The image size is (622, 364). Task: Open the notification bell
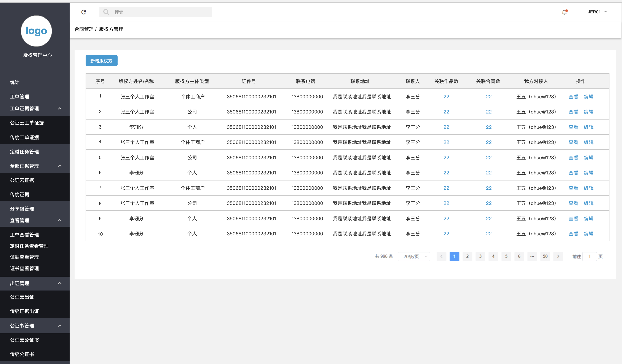(564, 12)
